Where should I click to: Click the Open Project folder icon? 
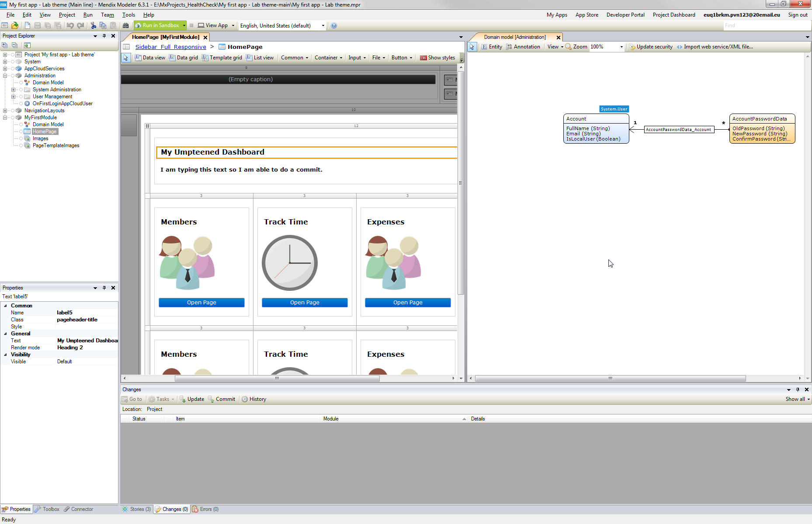coord(15,26)
